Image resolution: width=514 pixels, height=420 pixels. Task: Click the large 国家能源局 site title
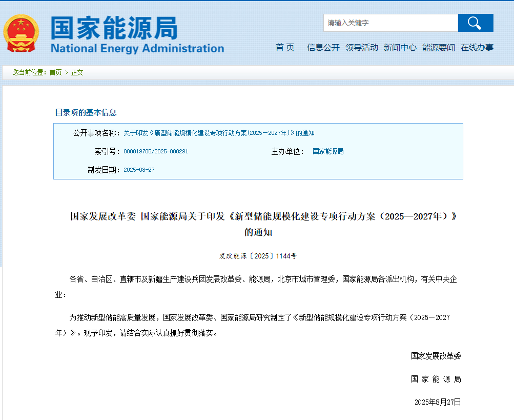[114, 28]
